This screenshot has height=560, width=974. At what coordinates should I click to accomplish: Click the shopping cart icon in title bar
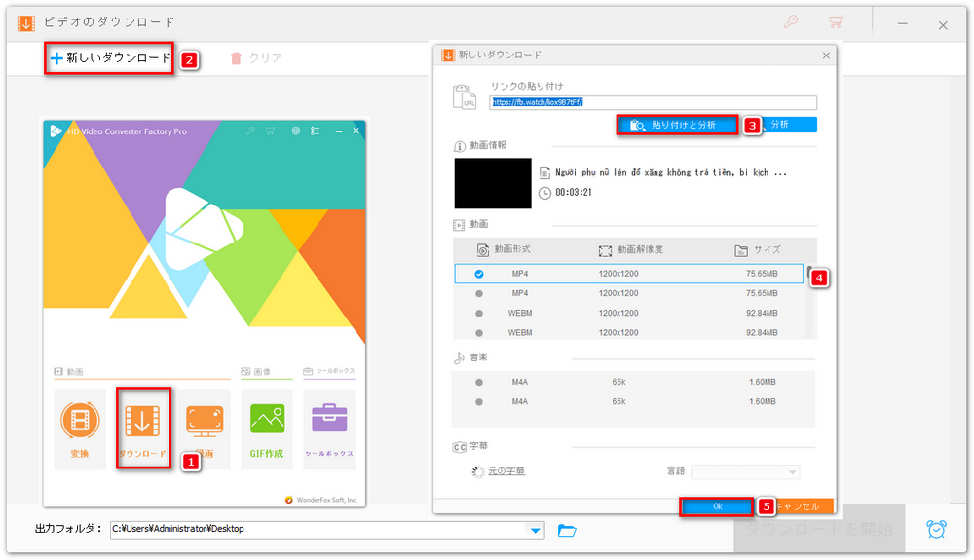tap(836, 21)
